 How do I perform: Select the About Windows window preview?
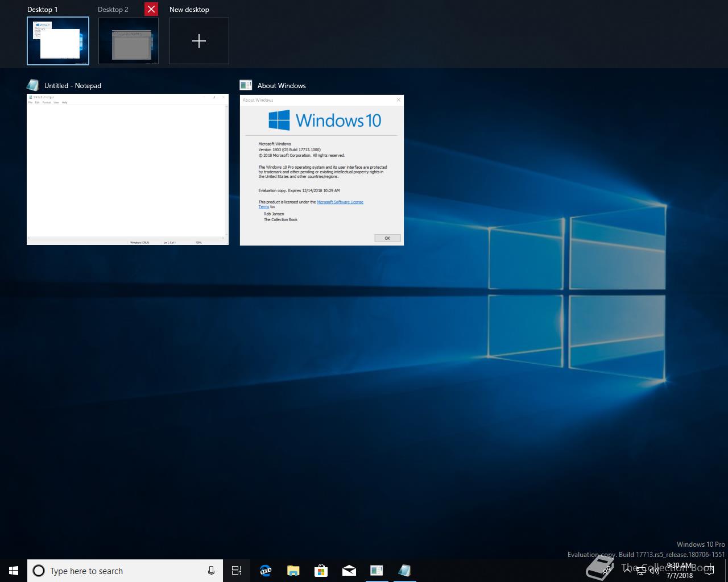[x=322, y=170]
